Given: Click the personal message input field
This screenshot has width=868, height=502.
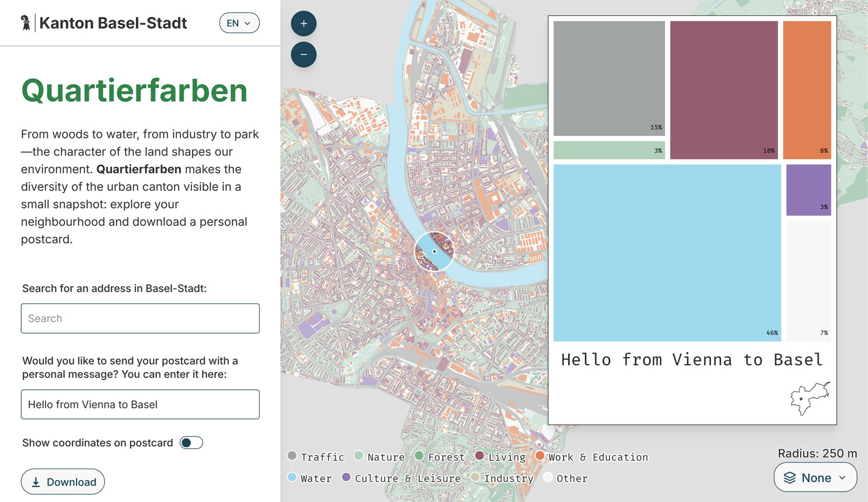Looking at the screenshot, I should (140, 404).
